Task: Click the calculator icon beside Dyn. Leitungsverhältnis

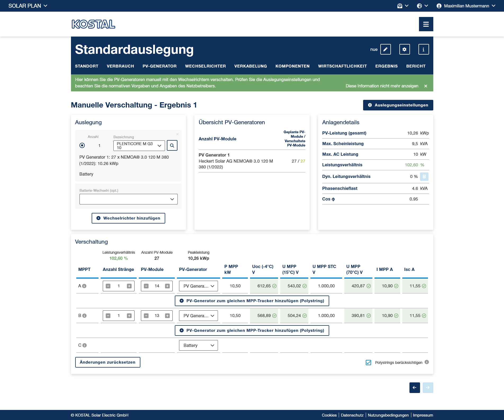Action: click(x=424, y=177)
